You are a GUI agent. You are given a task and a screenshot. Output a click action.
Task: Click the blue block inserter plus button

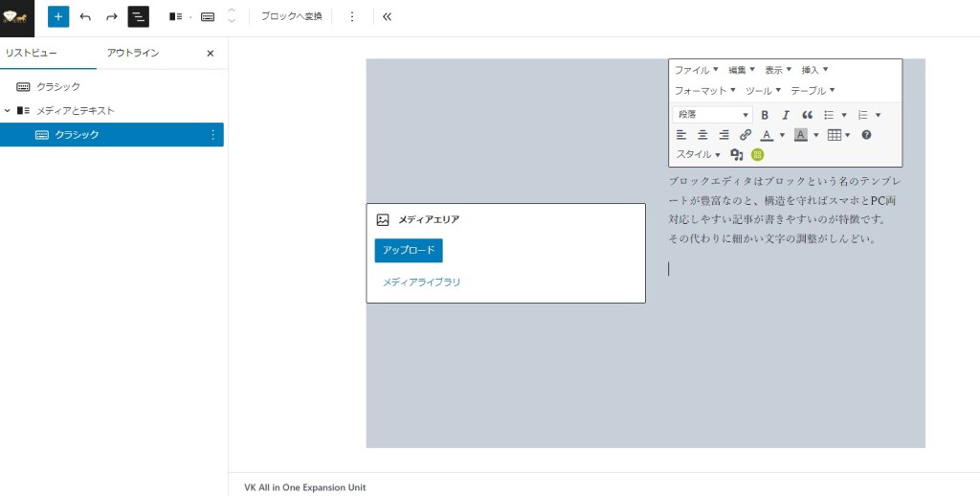point(58,16)
